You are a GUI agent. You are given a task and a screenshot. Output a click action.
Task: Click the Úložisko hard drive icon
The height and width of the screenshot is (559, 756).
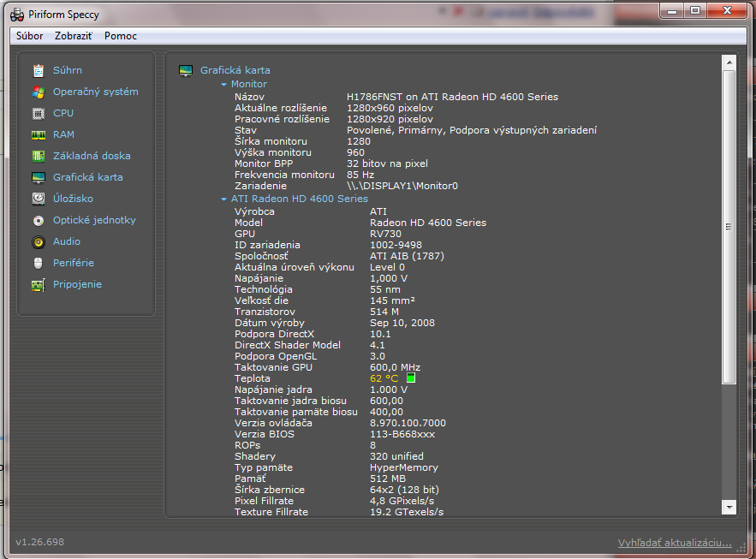tap(39, 199)
